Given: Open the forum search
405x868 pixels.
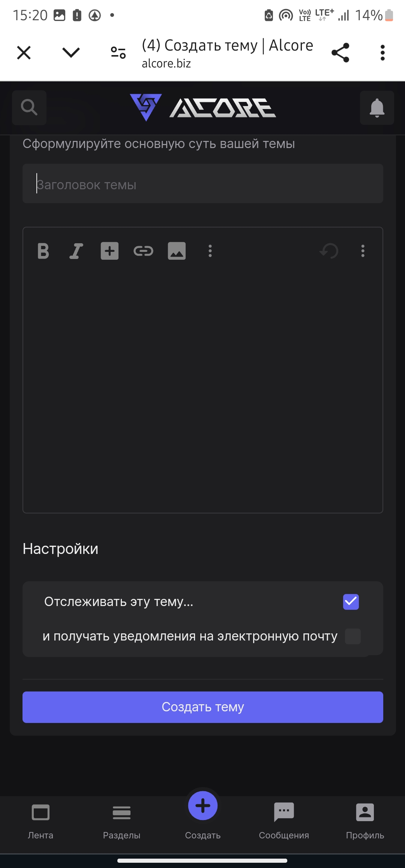Looking at the screenshot, I should click(x=29, y=108).
